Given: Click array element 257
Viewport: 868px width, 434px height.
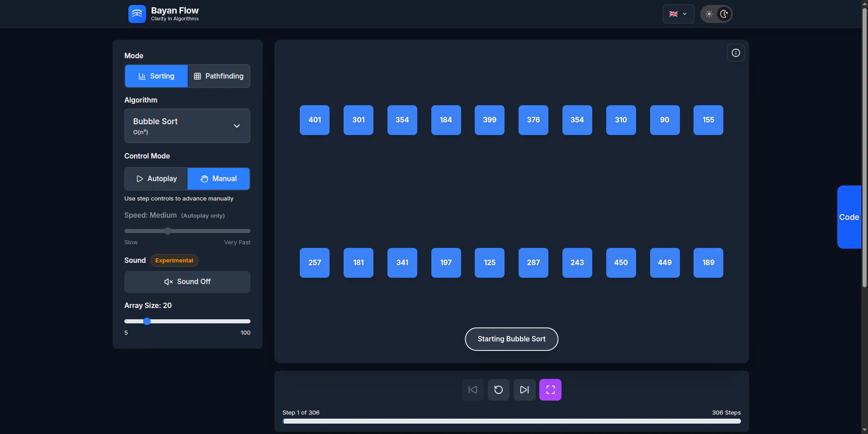Looking at the screenshot, I should [x=315, y=263].
